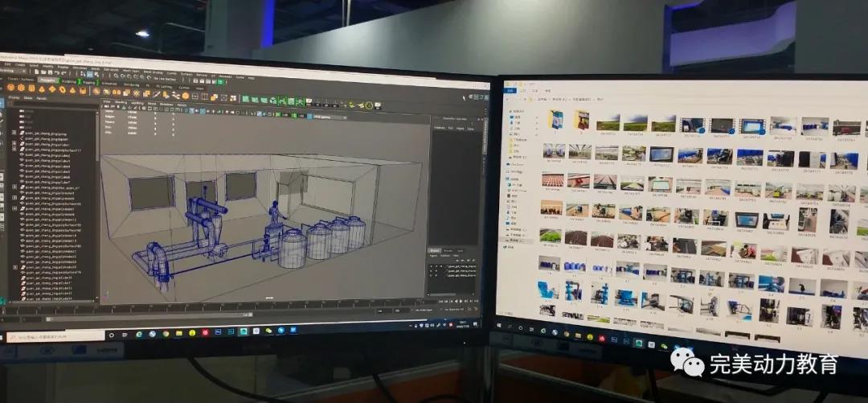Open the viewport Renderer menu
Viewport: 868px width, 403px height.
click(166, 105)
